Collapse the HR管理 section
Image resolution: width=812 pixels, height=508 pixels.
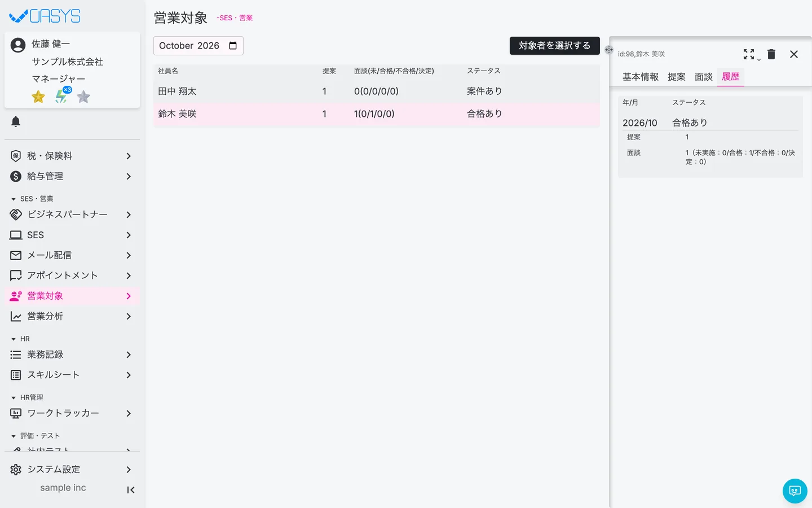(14, 398)
